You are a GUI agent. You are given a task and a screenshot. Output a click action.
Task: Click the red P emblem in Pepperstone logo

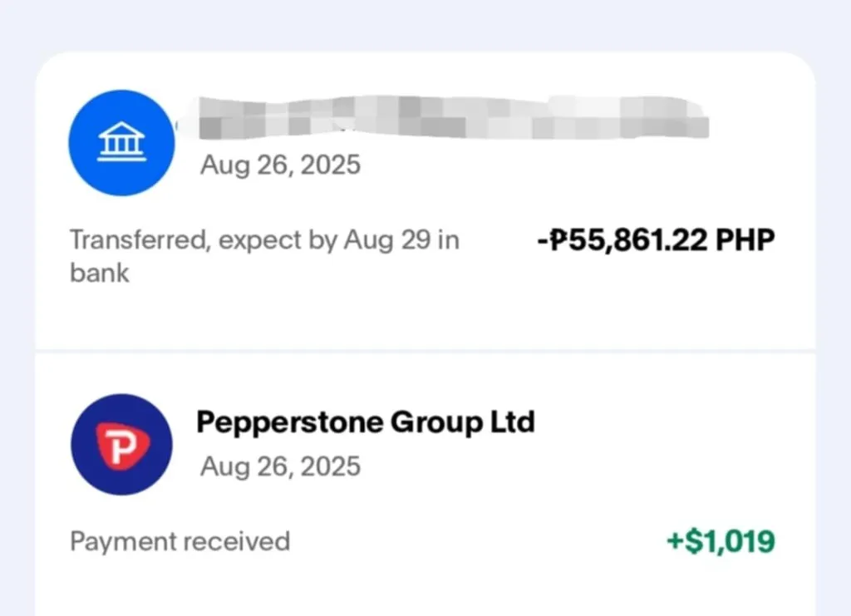click(122, 446)
